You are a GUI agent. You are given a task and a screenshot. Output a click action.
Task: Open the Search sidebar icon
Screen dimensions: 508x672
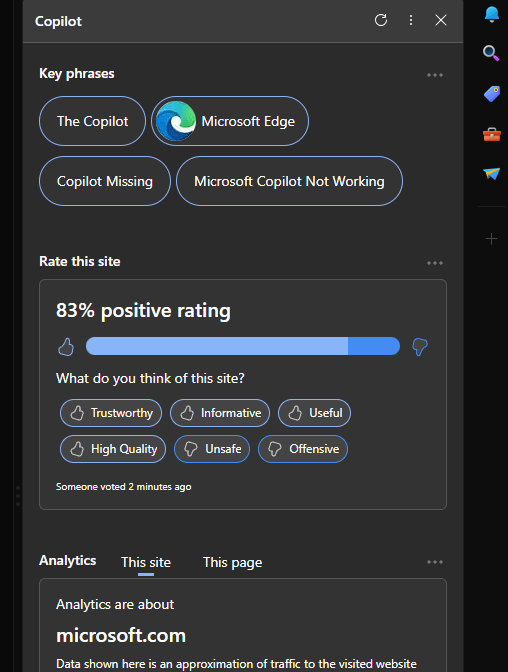[491, 54]
